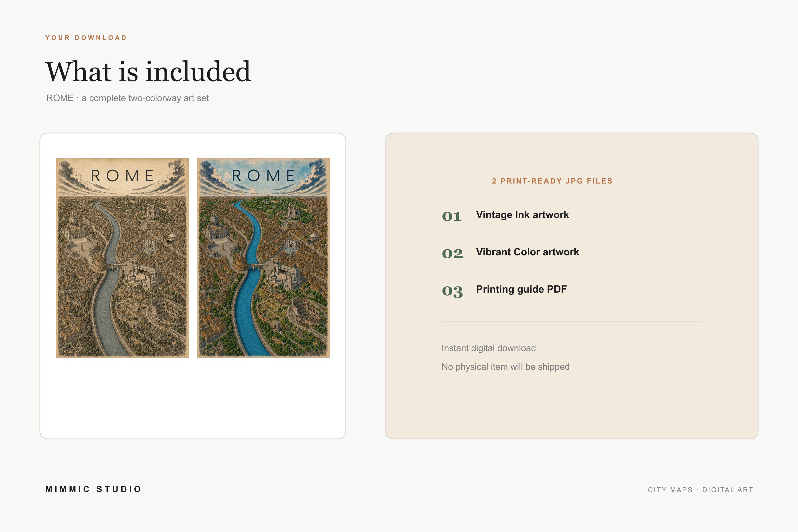Select the "What is included" heading
The width and height of the screenshot is (798, 532).
[148, 72]
